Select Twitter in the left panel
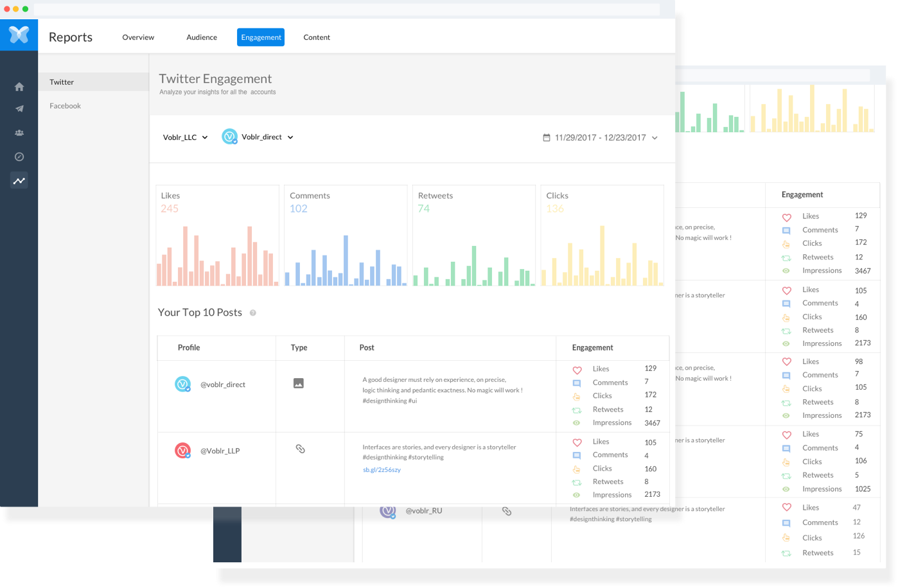 click(x=93, y=82)
